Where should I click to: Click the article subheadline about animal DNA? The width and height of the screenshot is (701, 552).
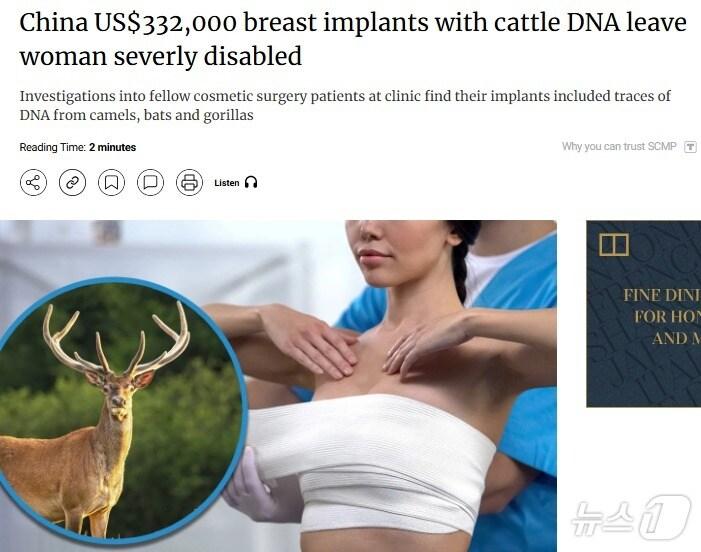point(345,105)
